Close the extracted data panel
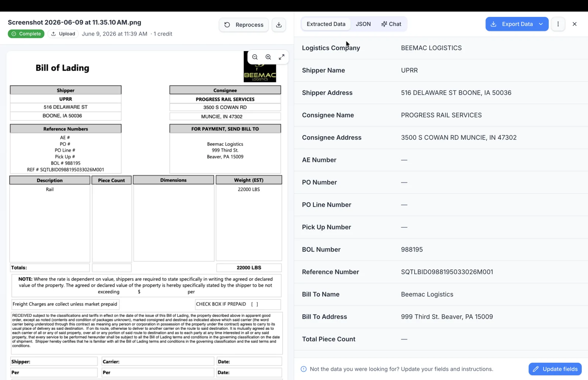This screenshot has width=588, height=380. (575, 24)
